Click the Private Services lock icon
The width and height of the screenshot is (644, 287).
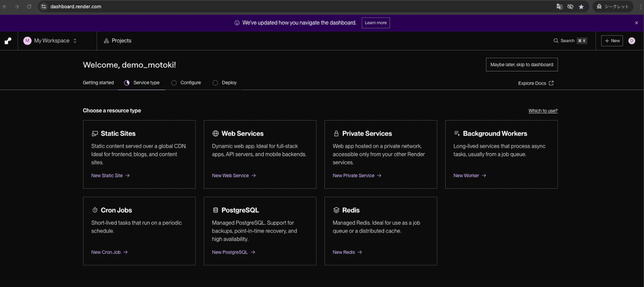pos(336,133)
